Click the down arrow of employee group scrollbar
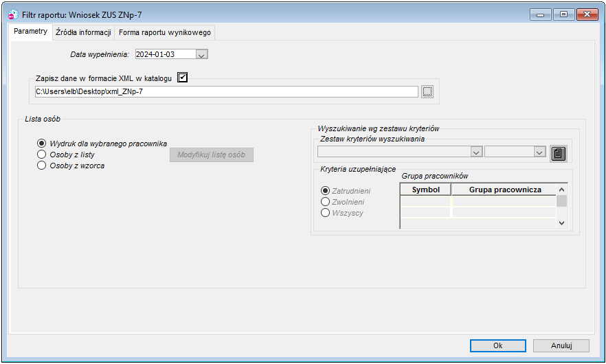 561,223
